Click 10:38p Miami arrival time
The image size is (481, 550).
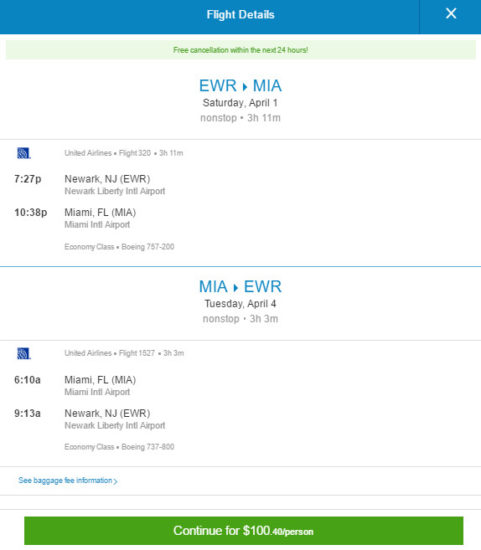click(31, 213)
